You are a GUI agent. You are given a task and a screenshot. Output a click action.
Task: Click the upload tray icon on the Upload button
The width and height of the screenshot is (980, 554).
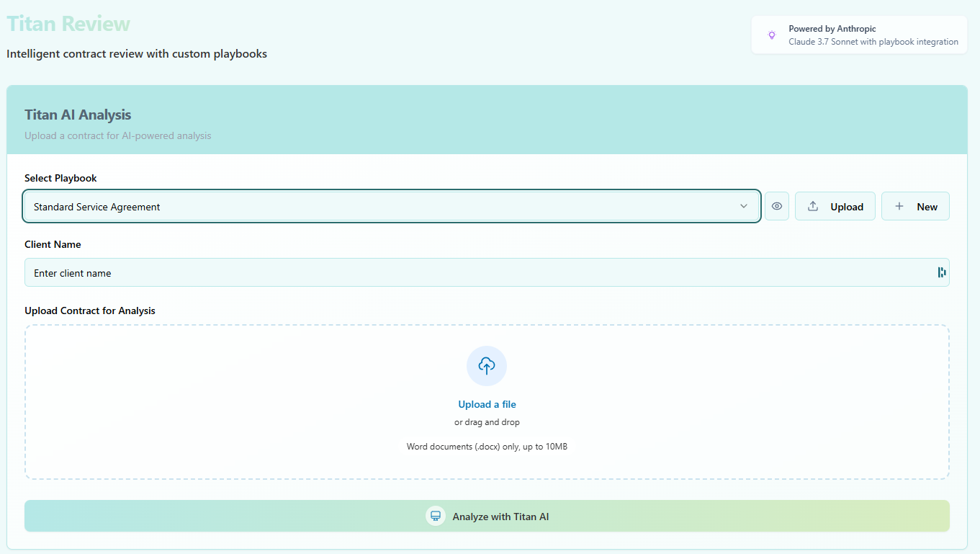click(813, 206)
